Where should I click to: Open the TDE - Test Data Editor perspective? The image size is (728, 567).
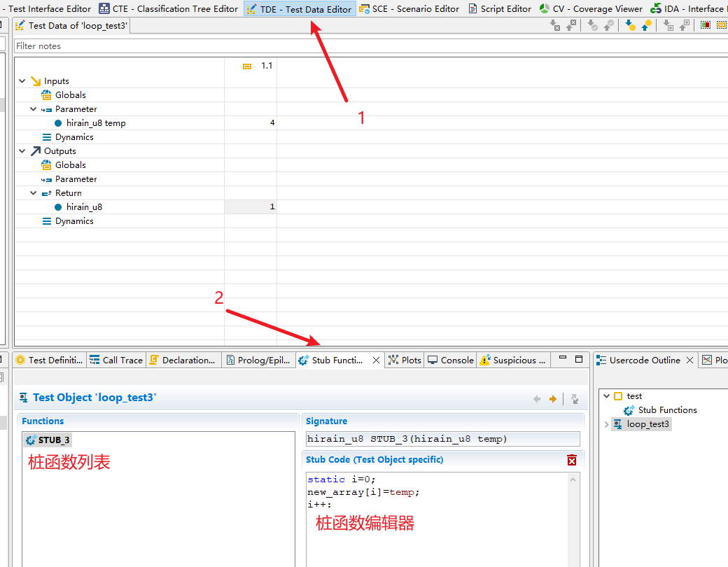click(x=300, y=9)
